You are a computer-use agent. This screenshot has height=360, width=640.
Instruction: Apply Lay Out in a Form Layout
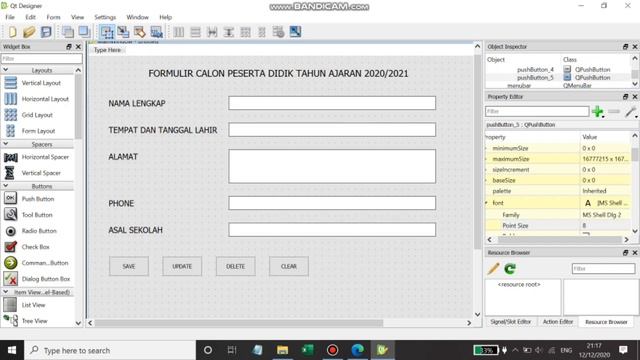262,32
